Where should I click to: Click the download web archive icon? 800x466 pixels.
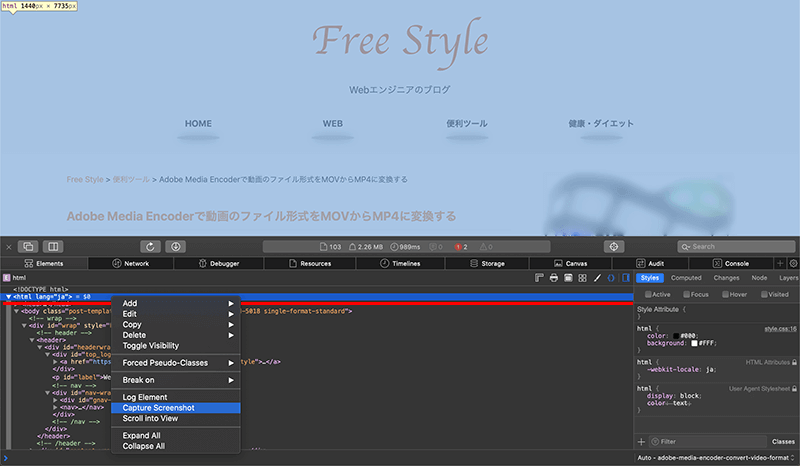point(176,247)
